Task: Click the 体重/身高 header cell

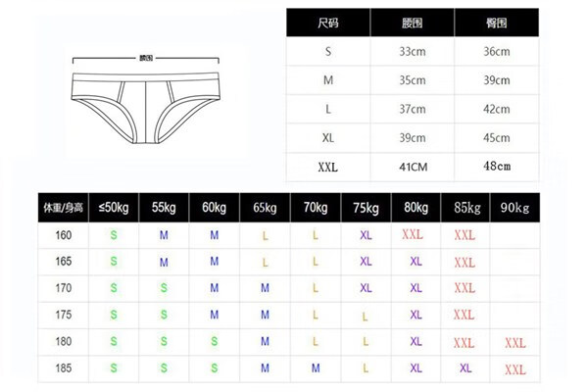Action: tap(62, 207)
